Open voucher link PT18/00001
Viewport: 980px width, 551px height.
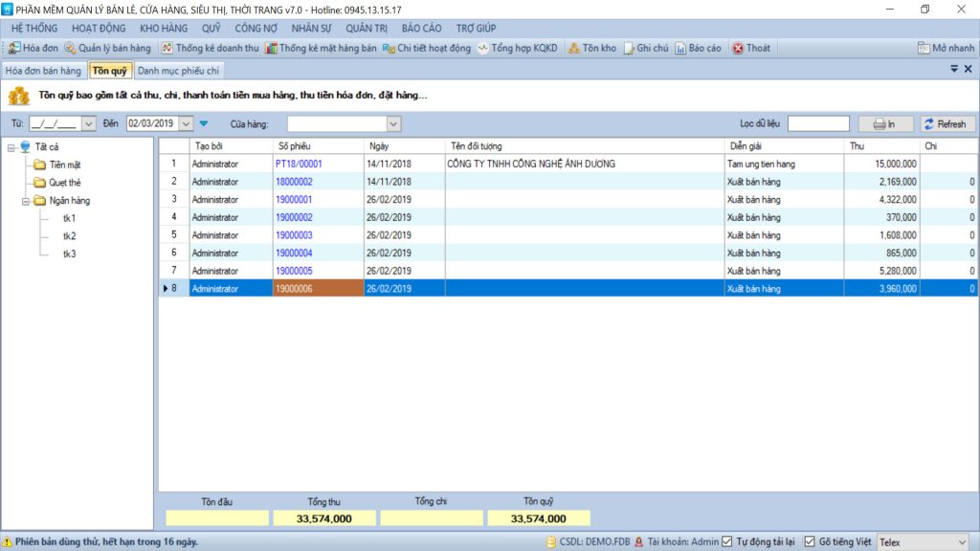pyautogui.click(x=300, y=164)
